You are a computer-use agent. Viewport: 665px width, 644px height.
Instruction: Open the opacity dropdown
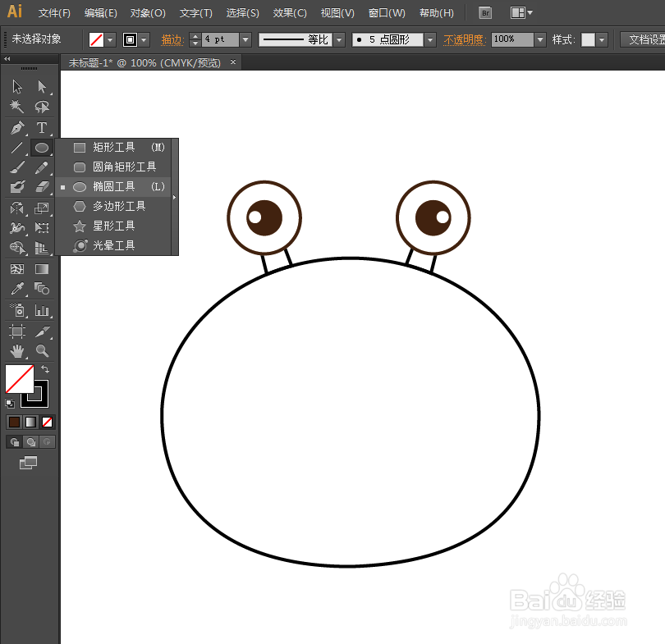(540, 40)
